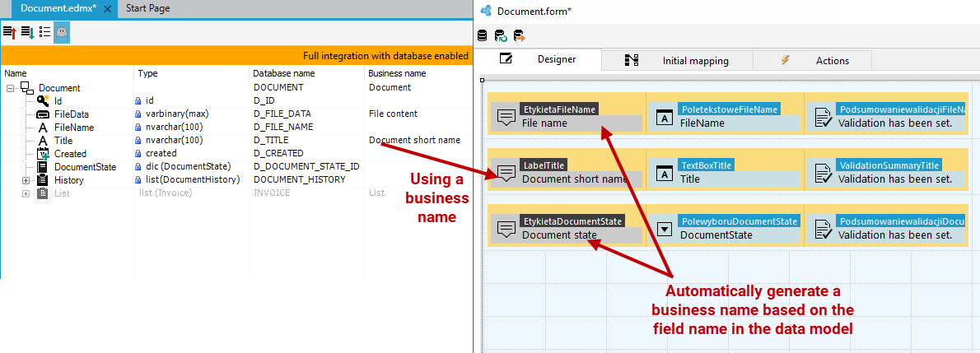
Task: Click the lock icon next to dic (DocumentState)
Action: click(x=139, y=167)
